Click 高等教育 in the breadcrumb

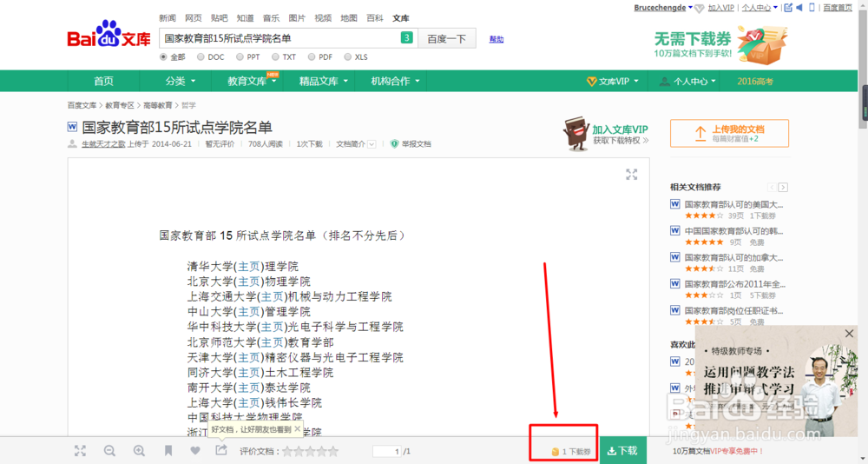(x=158, y=105)
